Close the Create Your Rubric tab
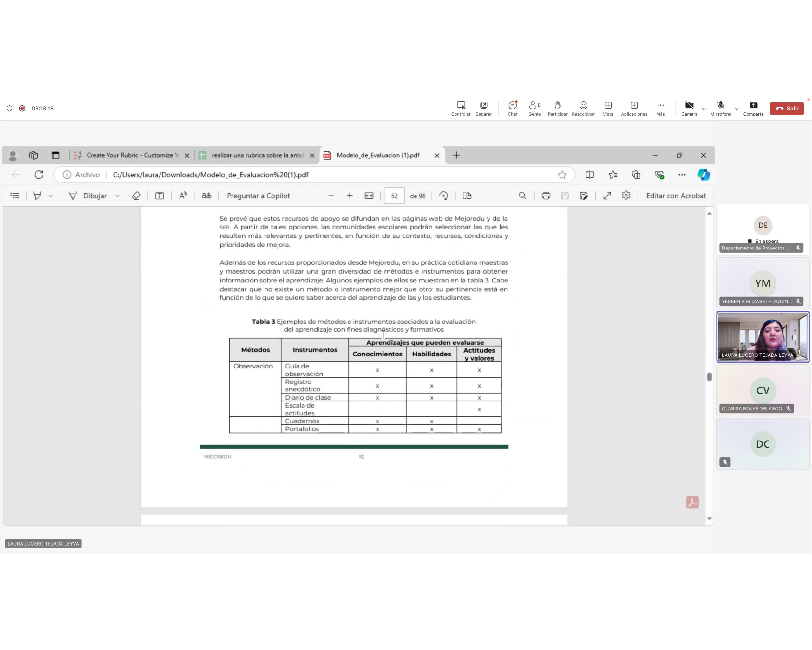Image resolution: width=812 pixels, height=650 pixels. pyautogui.click(x=187, y=155)
